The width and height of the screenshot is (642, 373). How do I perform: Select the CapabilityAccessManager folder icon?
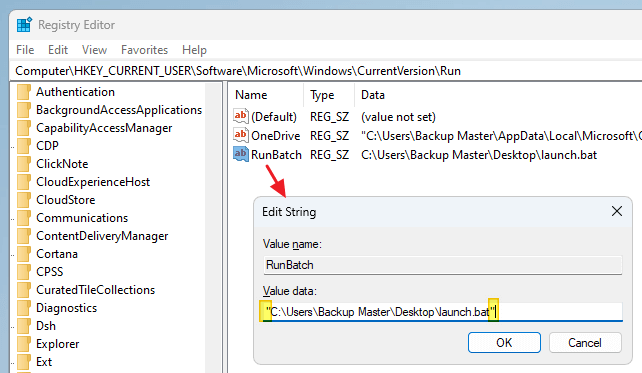coord(24,128)
